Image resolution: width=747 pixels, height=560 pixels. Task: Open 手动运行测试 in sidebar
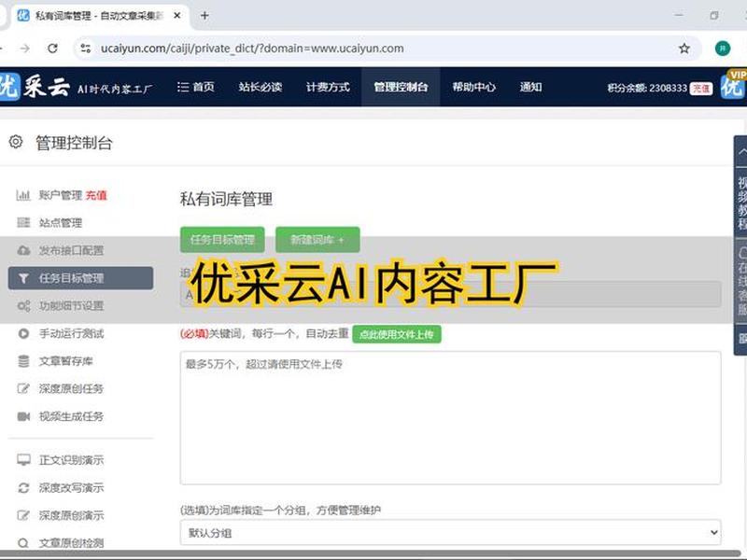click(71, 333)
